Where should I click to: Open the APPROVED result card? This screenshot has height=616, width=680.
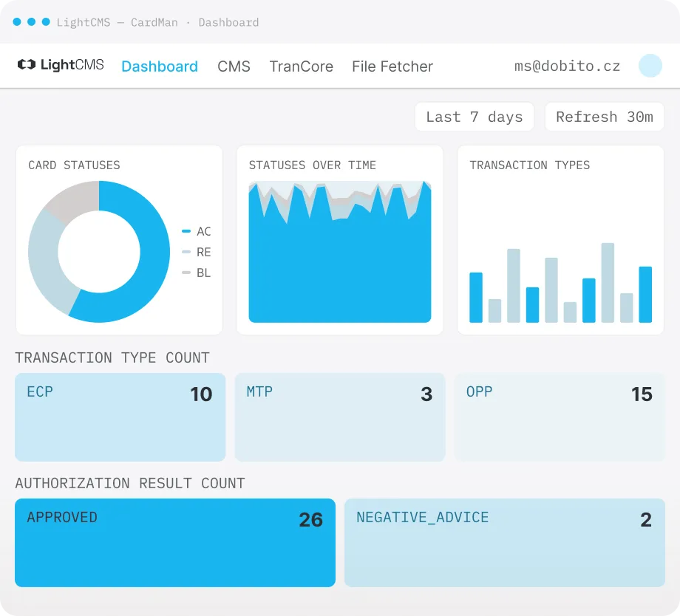pos(175,543)
